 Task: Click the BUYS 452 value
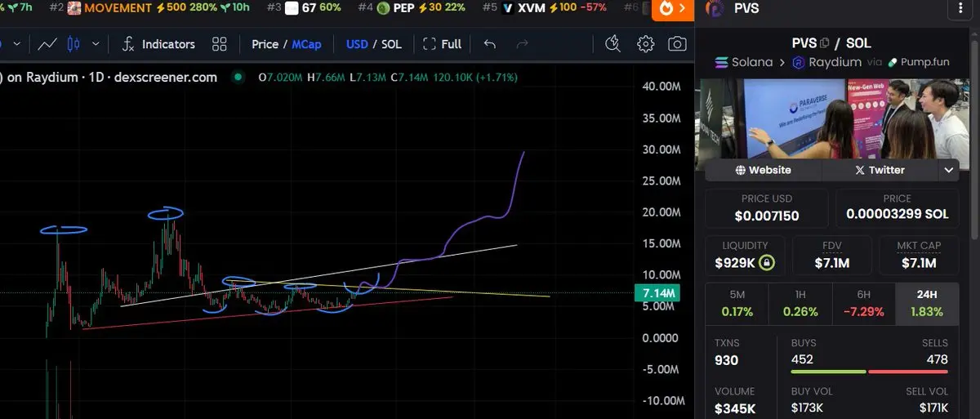point(802,359)
